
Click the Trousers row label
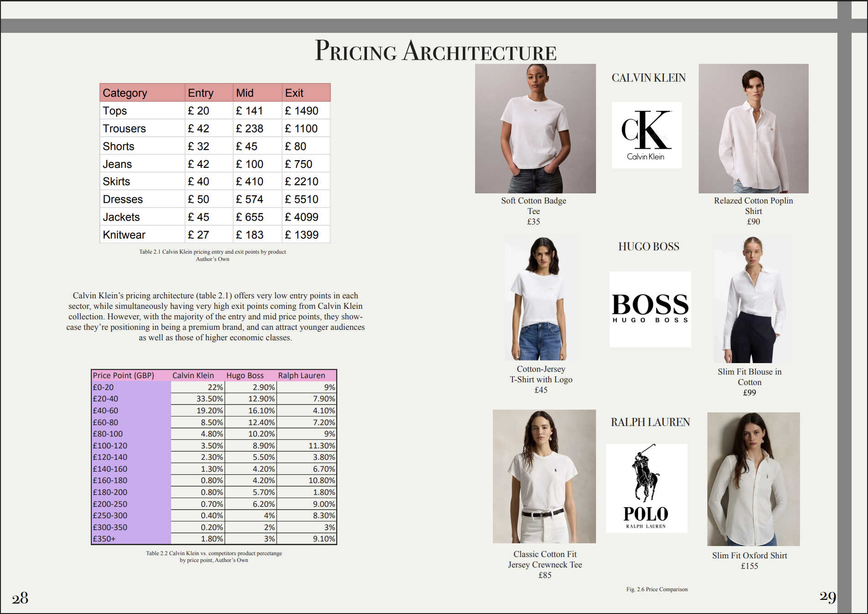click(124, 129)
